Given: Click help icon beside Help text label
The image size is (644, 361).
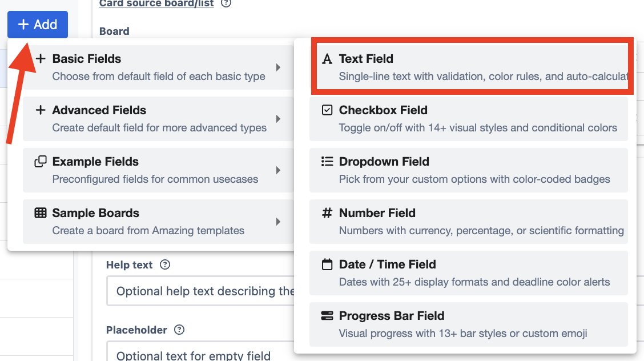Looking at the screenshot, I should point(165,264).
